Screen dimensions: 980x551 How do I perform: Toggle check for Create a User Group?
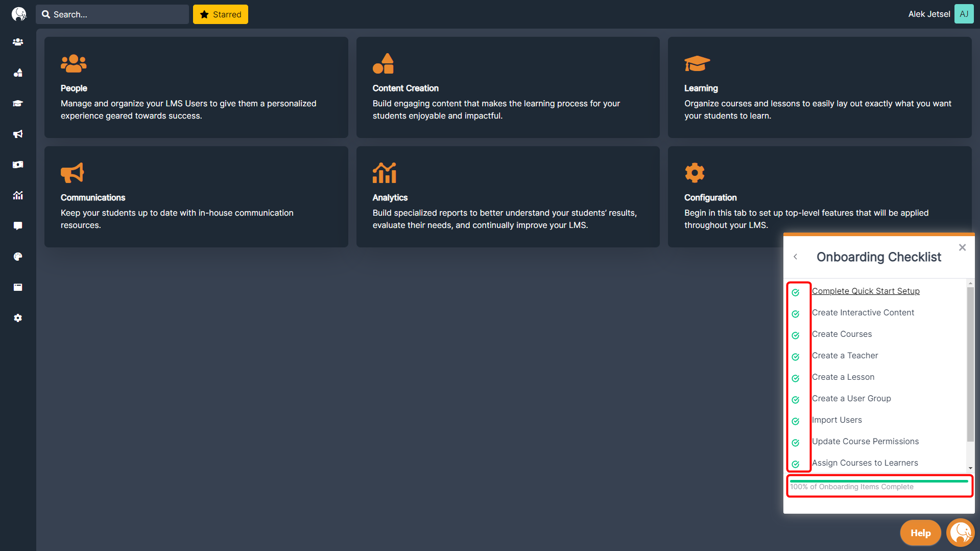[796, 400]
